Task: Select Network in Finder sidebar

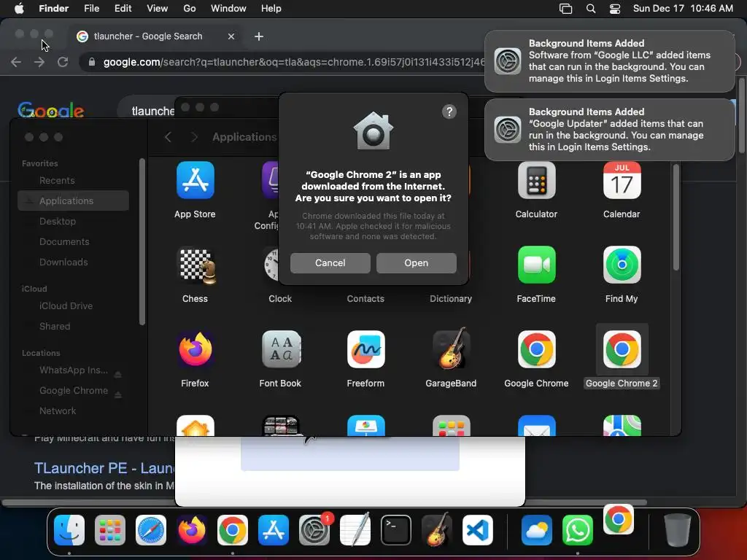Action: point(74,411)
